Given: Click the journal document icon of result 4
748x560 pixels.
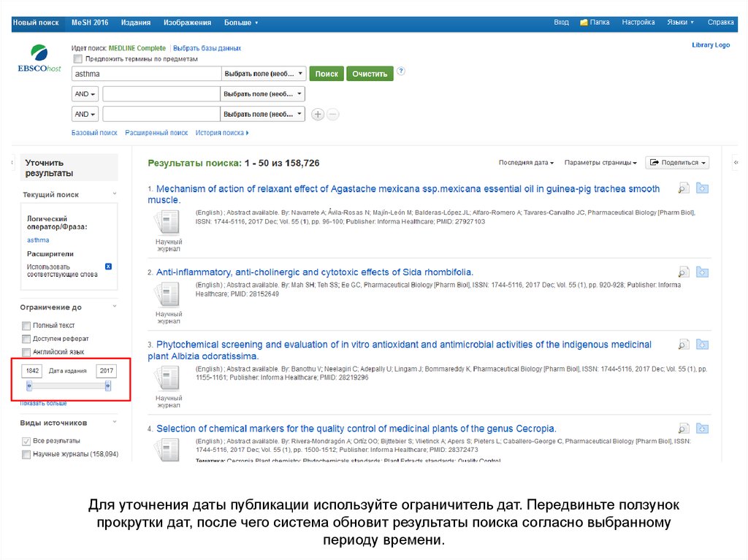Looking at the screenshot, I should click(167, 450).
